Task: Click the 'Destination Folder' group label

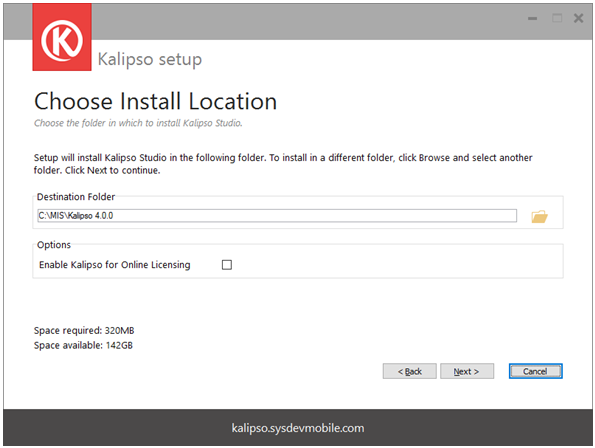Action: pyautogui.click(x=76, y=197)
